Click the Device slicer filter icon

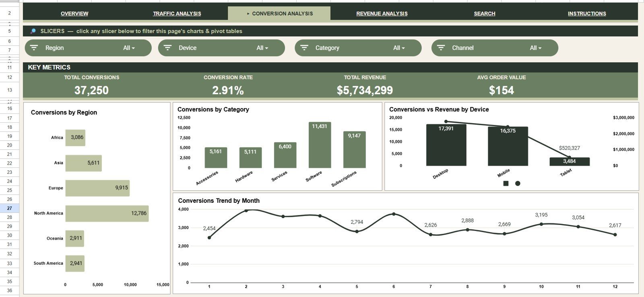tap(167, 47)
